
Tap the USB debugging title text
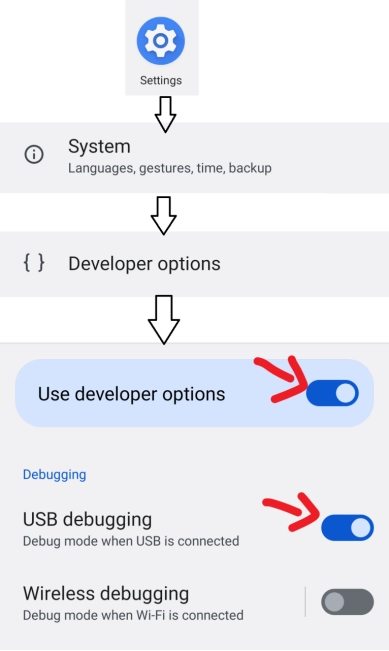[x=87, y=520]
